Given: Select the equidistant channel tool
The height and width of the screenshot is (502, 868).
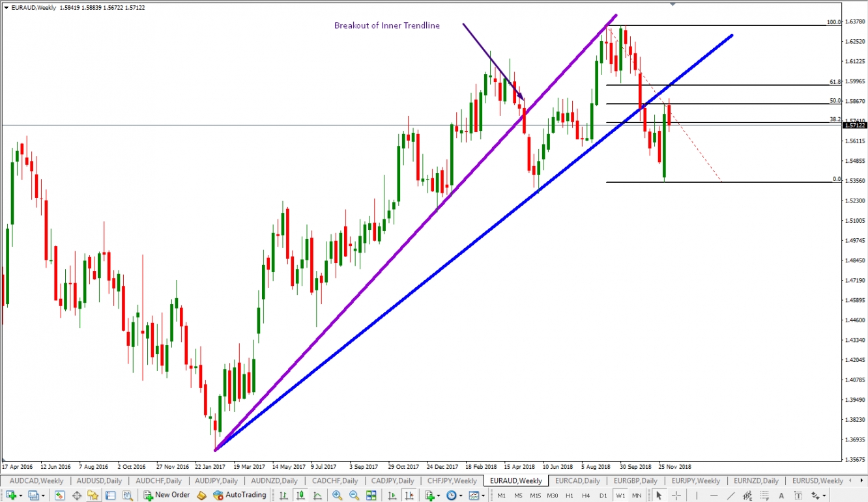Looking at the screenshot, I should coord(747,495).
